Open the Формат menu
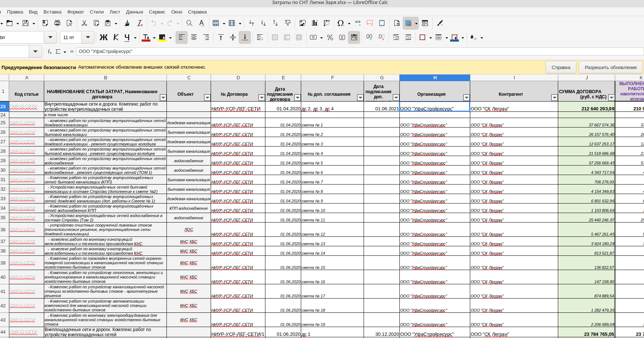This screenshot has width=644, height=338. [x=76, y=12]
